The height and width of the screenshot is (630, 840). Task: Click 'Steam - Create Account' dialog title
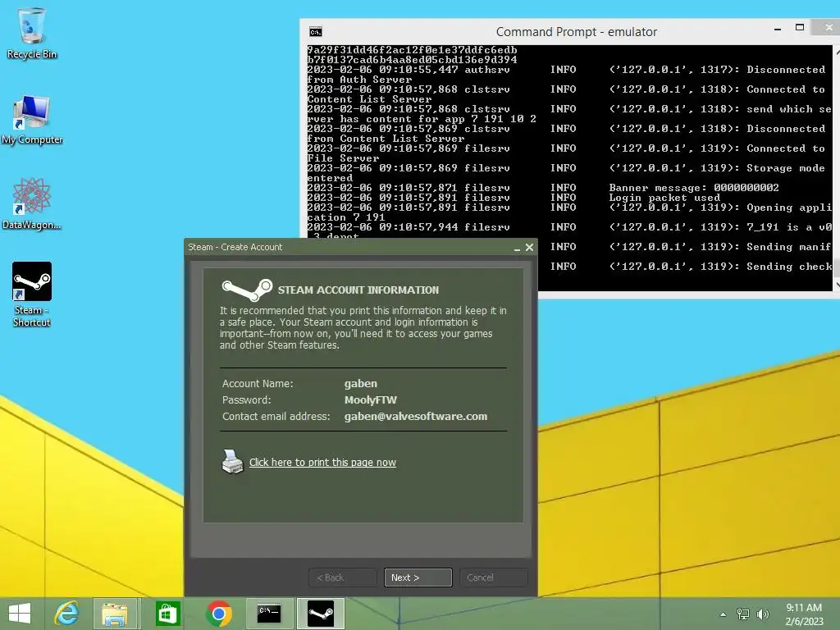235,247
